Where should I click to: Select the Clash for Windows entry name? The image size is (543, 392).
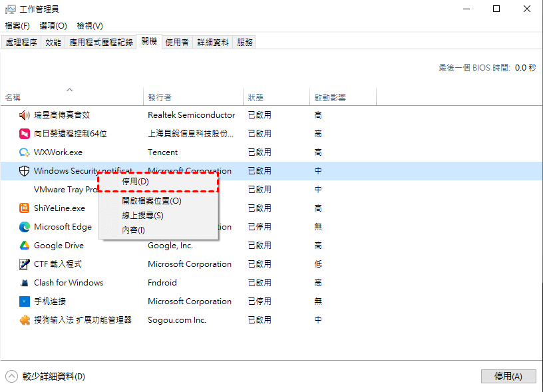pyautogui.click(x=69, y=283)
